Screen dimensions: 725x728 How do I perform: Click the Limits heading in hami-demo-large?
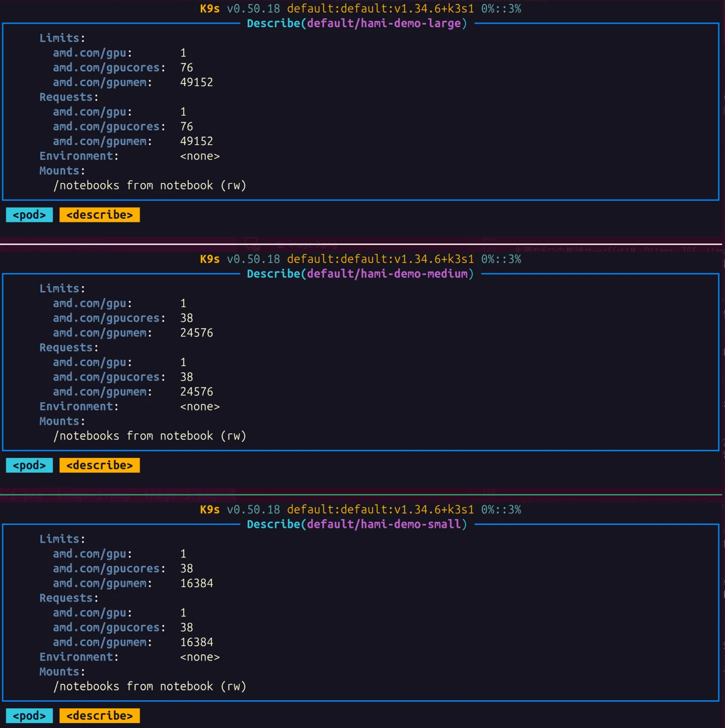point(62,38)
